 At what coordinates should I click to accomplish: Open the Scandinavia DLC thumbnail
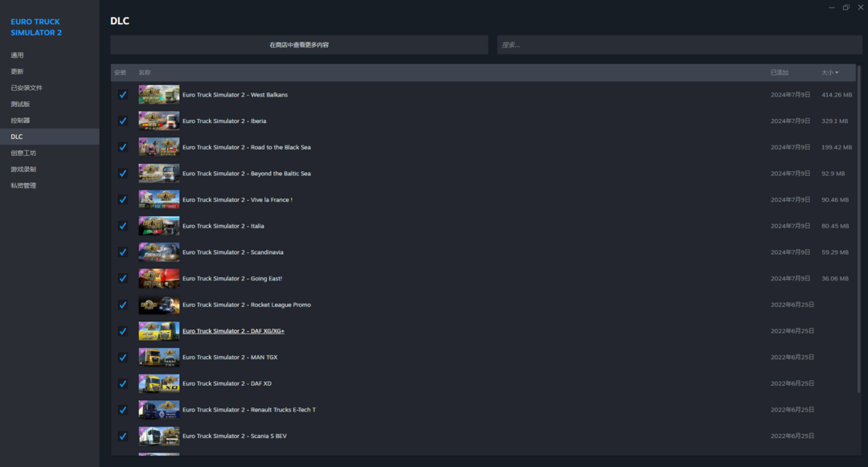tap(159, 252)
